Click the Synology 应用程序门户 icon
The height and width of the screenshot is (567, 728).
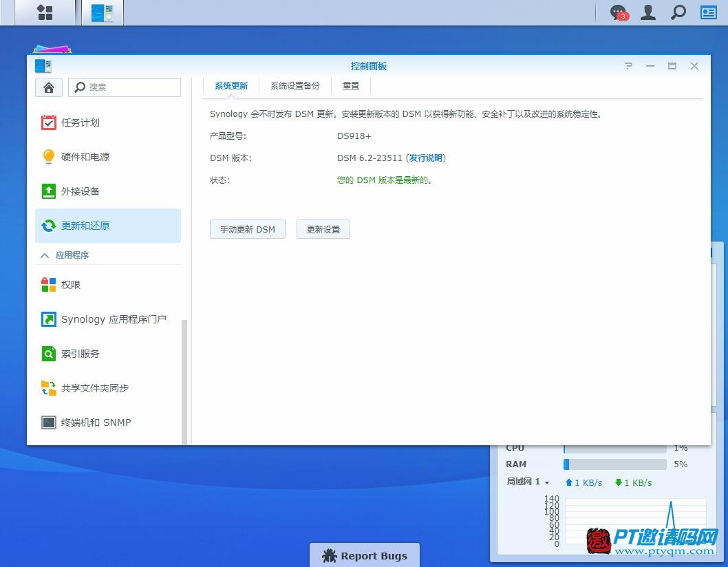click(x=49, y=319)
